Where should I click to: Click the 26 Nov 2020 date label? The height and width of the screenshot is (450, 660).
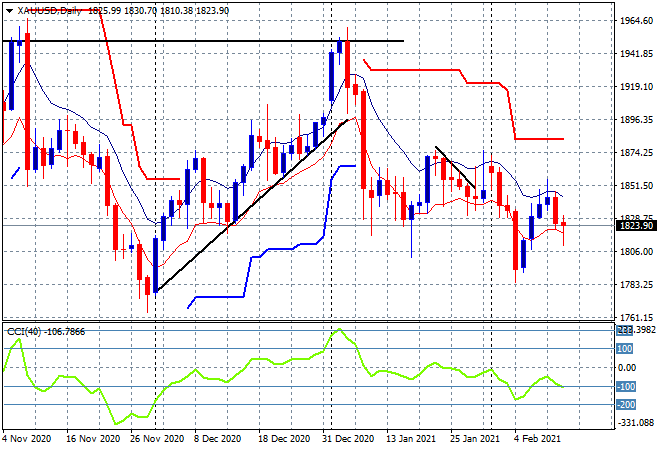(157, 439)
